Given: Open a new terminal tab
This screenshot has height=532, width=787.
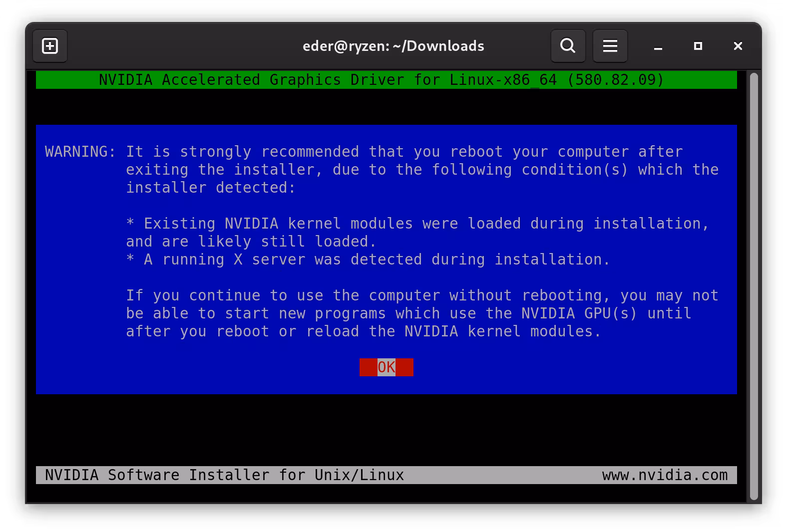Looking at the screenshot, I should coord(50,46).
